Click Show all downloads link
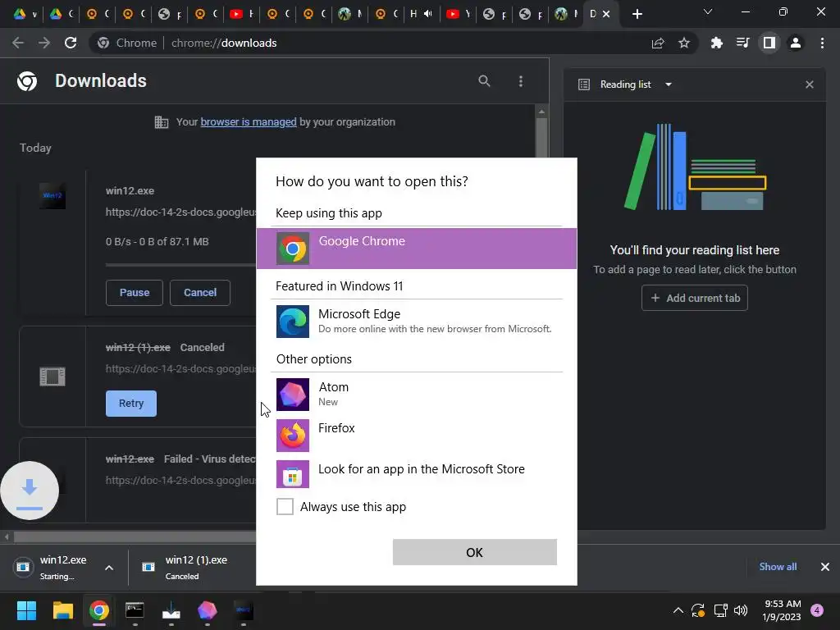Image resolution: width=840 pixels, height=630 pixels. [778, 567]
